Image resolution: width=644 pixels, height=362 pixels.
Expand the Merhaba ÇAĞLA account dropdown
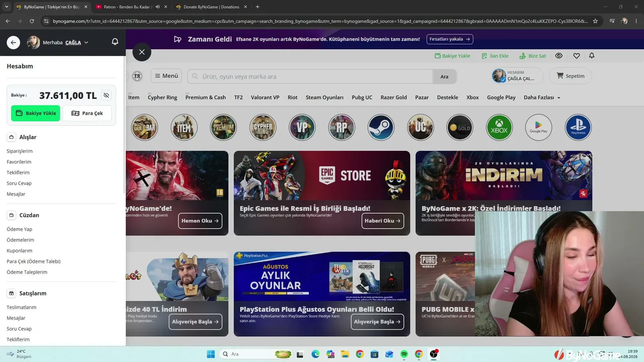65,43
